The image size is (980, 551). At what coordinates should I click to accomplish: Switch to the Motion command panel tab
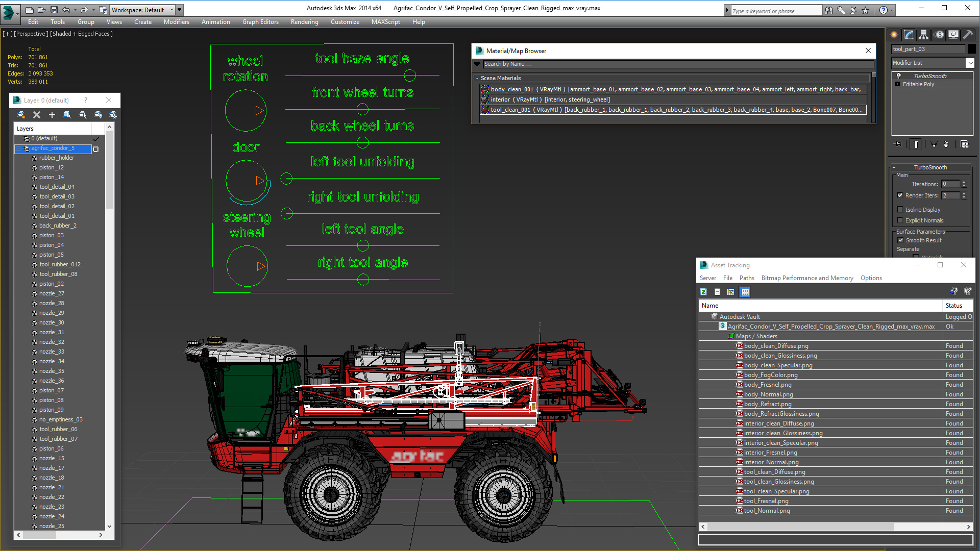point(939,35)
